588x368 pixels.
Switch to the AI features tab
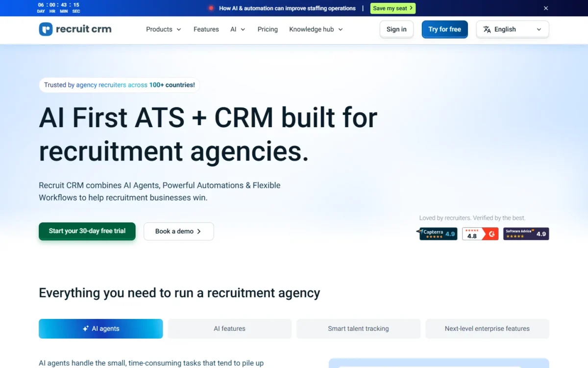[230, 329]
